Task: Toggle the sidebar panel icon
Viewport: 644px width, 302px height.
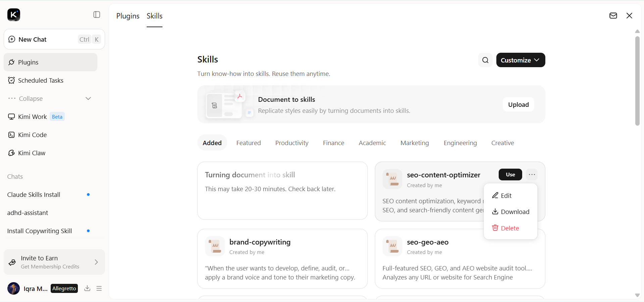Action: (97, 14)
